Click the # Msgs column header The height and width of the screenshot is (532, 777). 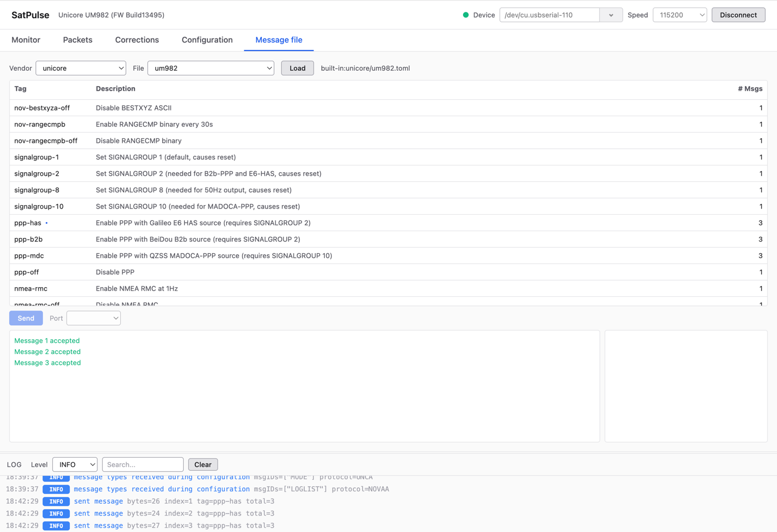tap(750, 88)
